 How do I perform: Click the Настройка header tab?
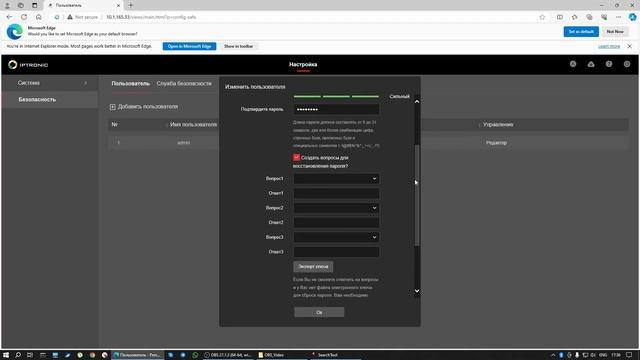(303, 64)
